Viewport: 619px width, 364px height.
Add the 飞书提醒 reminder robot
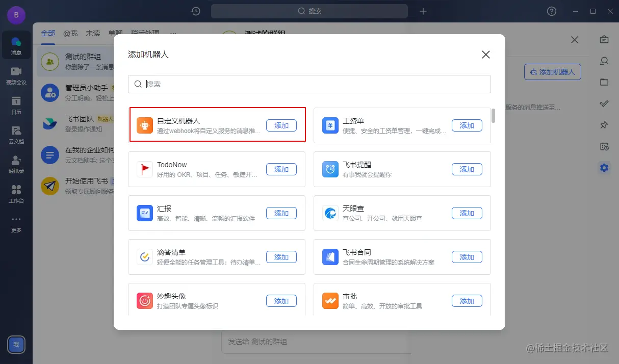[x=467, y=169]
